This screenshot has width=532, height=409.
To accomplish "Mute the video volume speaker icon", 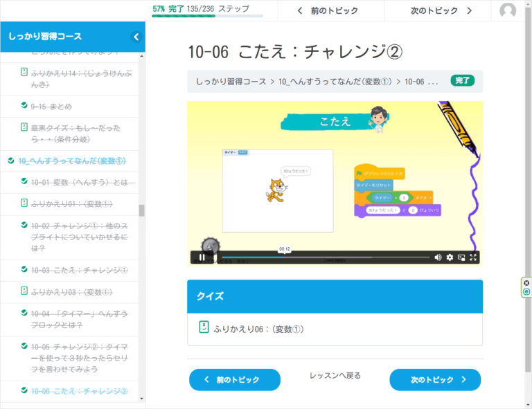I will tap(438, 257).
